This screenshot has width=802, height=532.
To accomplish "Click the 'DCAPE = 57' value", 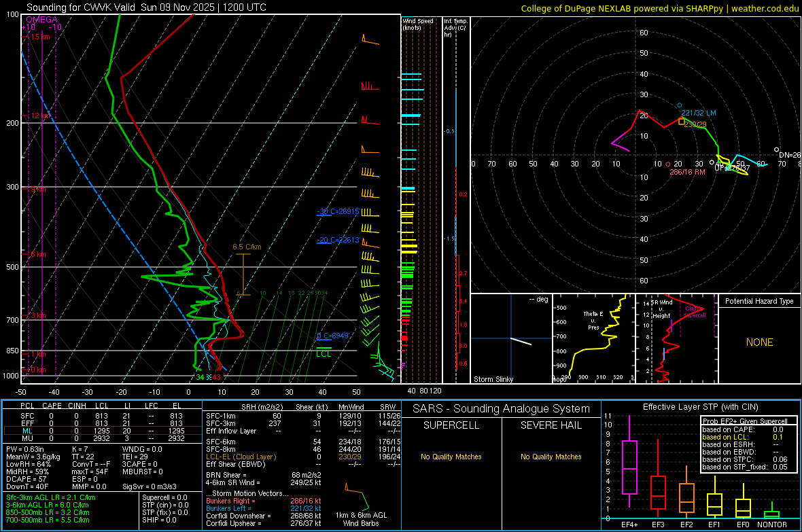I will [x=26, y=479].
